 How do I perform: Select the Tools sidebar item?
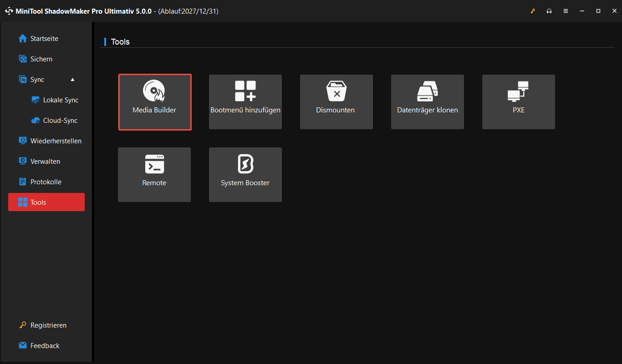[46, 202]
